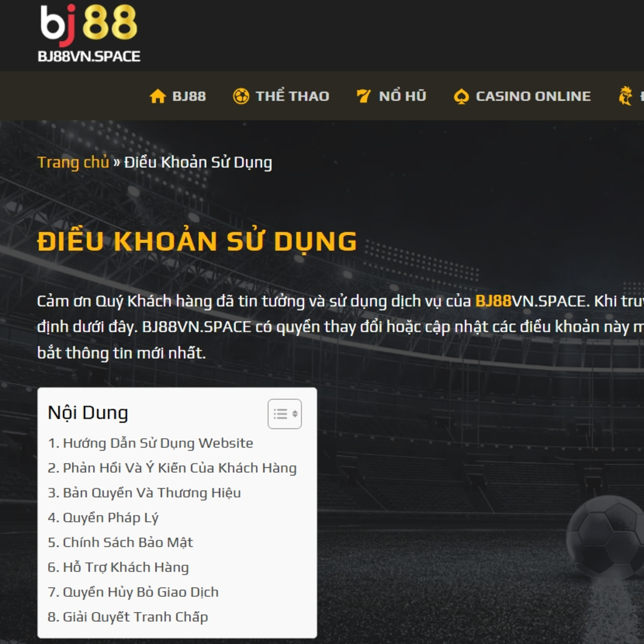The width and height of the screenshot is (644, 644).
Task: Open the THỂ THAO menu item
Action: click(292, 96)
